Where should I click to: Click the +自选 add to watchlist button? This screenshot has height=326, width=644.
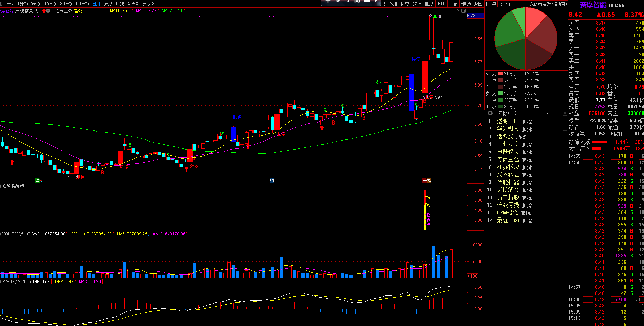pos(466,4)
